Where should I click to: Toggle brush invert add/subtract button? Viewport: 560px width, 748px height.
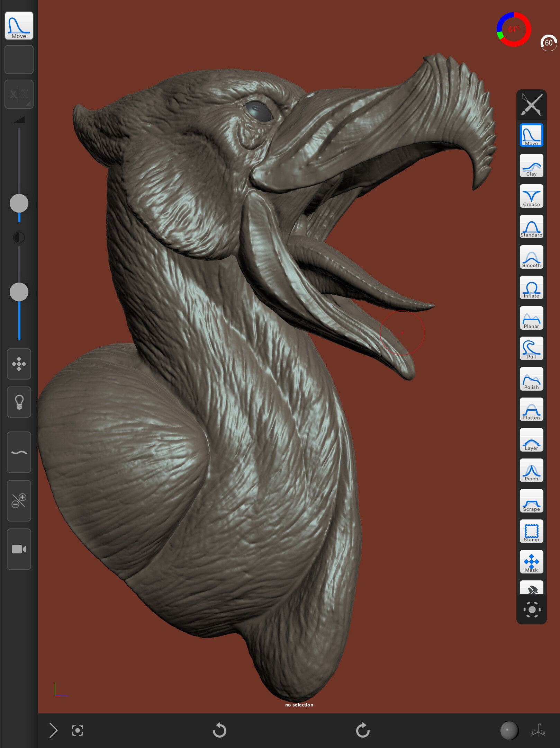(19, 500)
